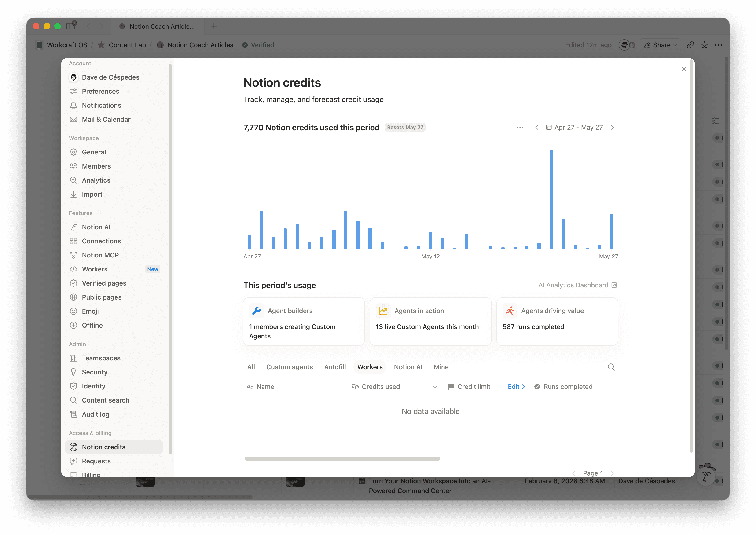Click the tallest bar in credits chart

coord(551,199)
